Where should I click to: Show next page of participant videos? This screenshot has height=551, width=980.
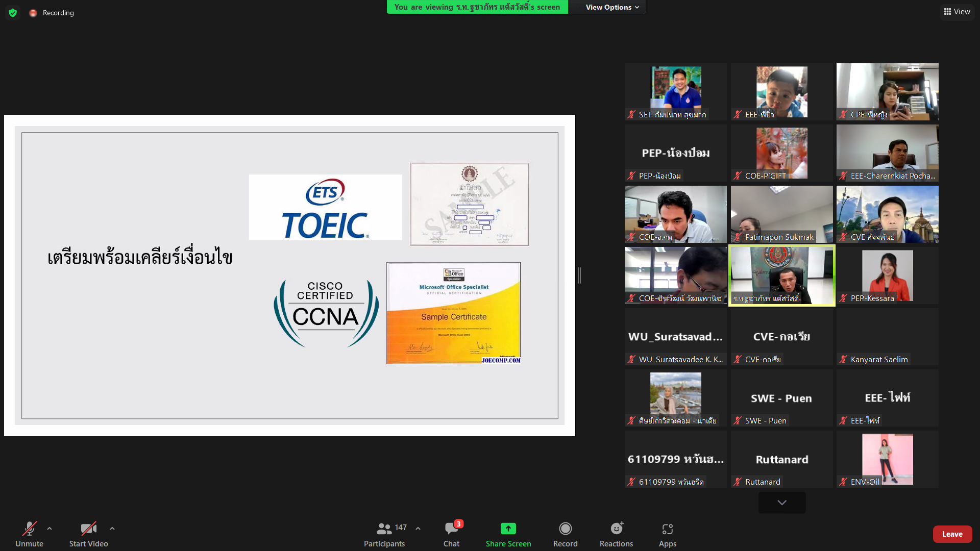click(781, 503)
